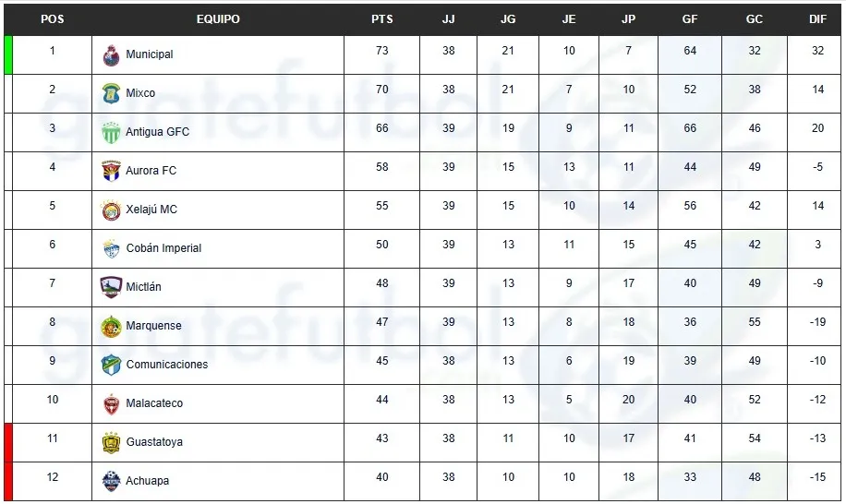Click the red relegation marker beside position 12

(8, 481)
